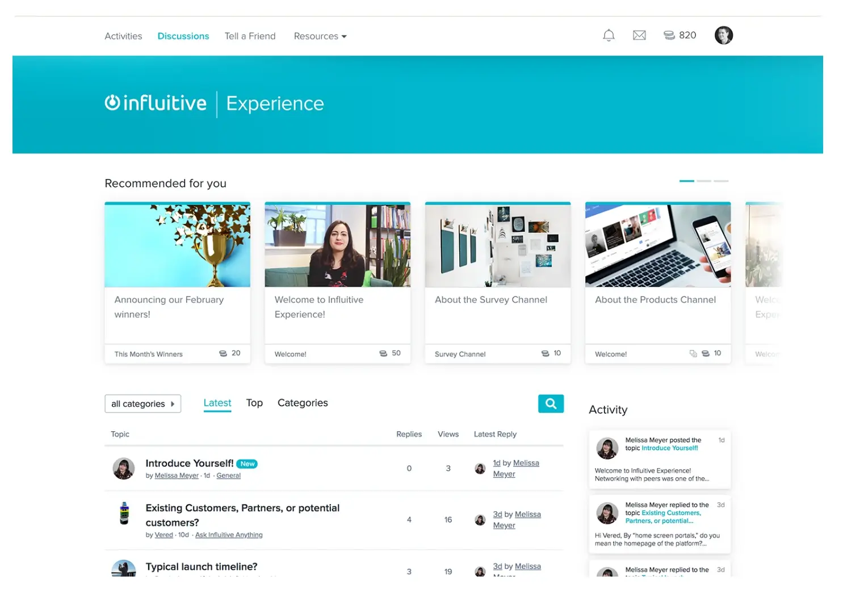Open Introduce Yourself! link in Activity feed
The image size is (868, 597).
(x=670, y=448)
